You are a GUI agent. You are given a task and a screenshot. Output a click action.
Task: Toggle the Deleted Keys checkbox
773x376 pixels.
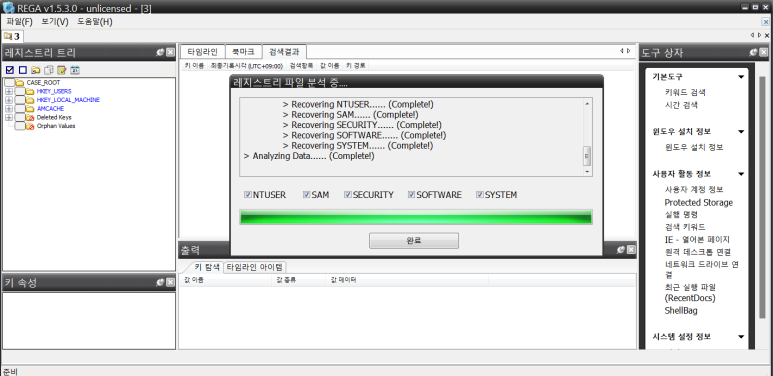point(20,118)
